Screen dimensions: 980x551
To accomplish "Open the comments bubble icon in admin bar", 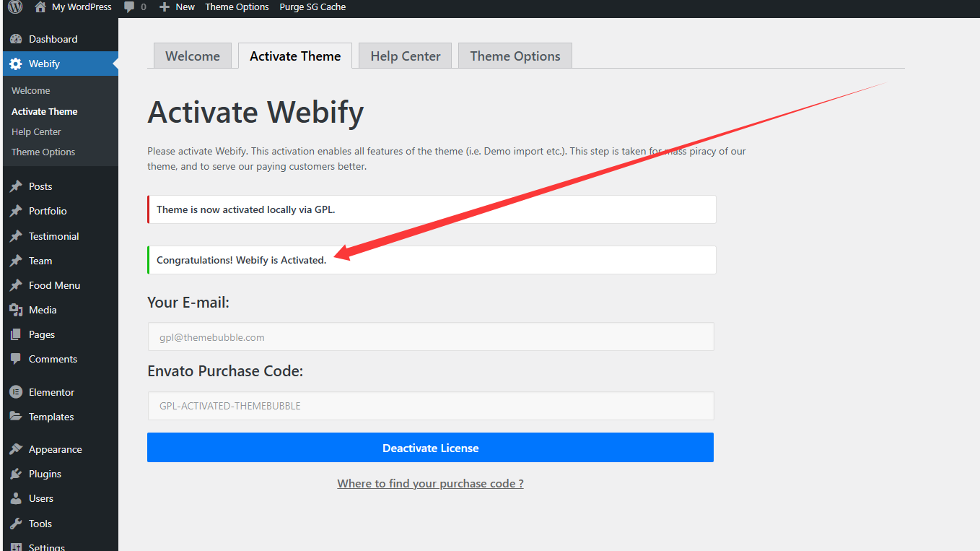I will [x=129, y=7].
